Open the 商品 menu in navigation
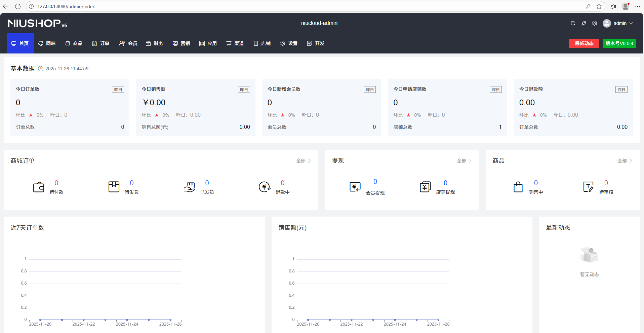This screenshot has height=333, width=644. coord(74,43)
